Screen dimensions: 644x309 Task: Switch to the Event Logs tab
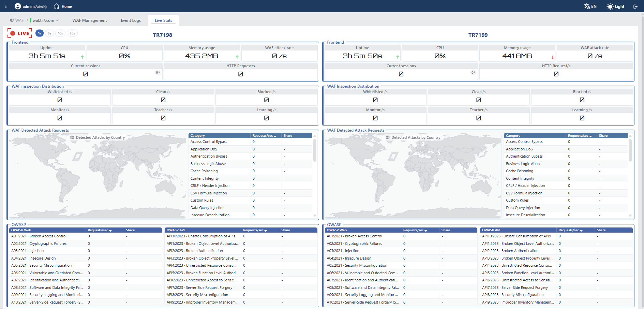[x=131, y=20]
